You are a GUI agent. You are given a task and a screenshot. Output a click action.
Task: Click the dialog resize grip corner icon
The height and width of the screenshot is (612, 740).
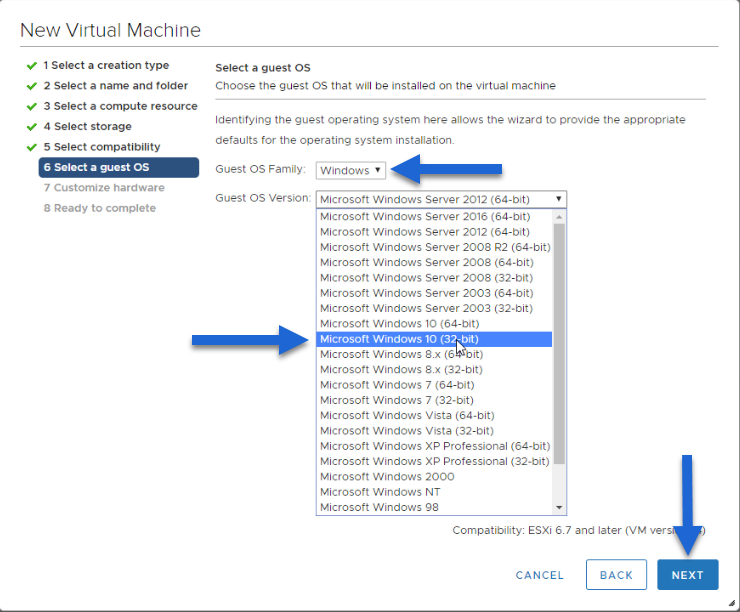coord(732,603)
